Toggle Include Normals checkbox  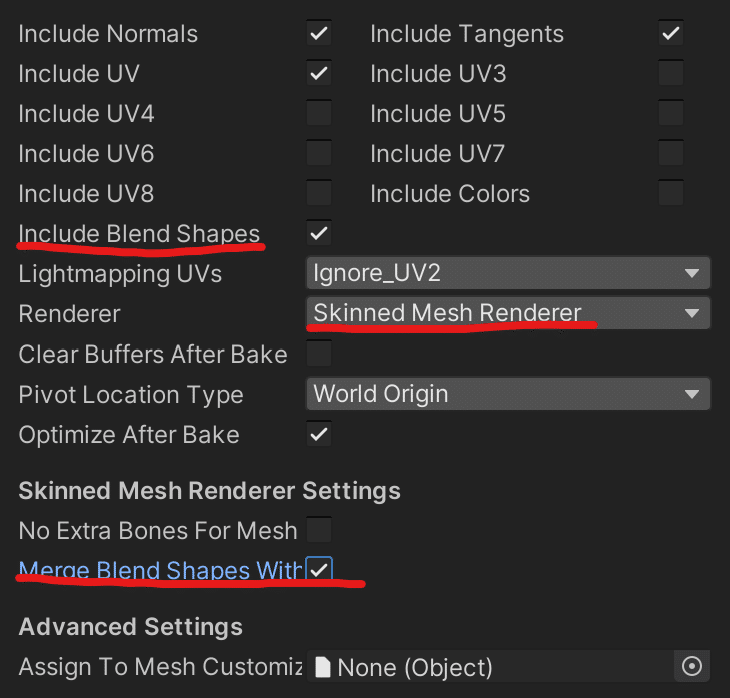pyautogui.click(x=319, y=34)
